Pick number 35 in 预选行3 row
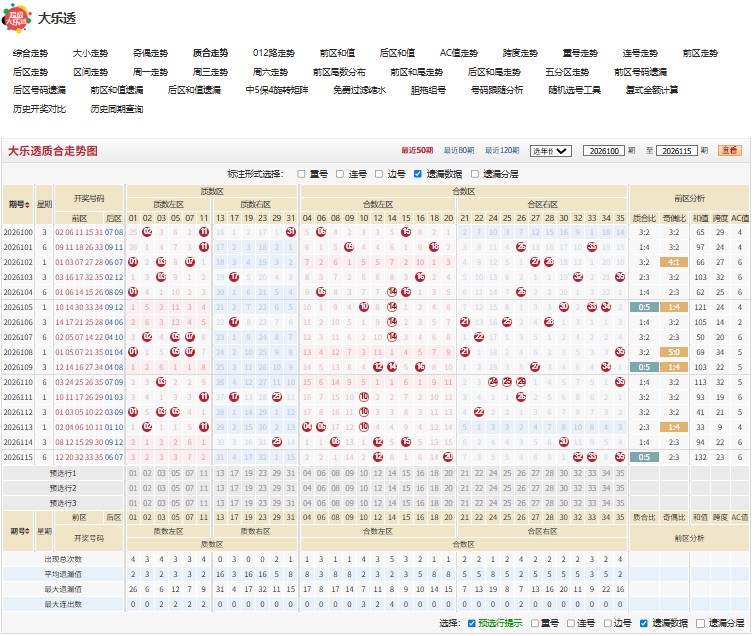This screenshot has height=636, width=754. (x=620, y=503)
